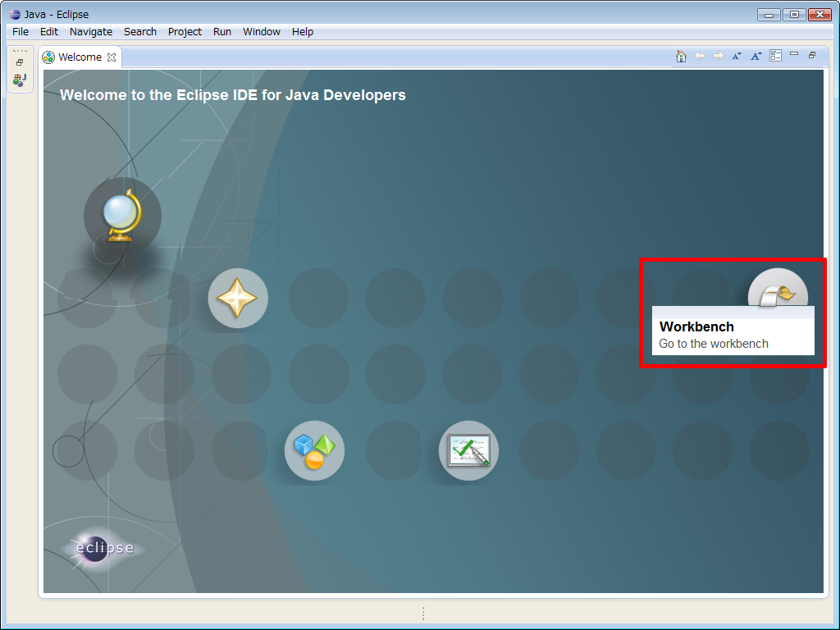This screenshot has width=840, height=630.
Task: Click the Navigate Forward arrow
Action: tap(719, 56)
